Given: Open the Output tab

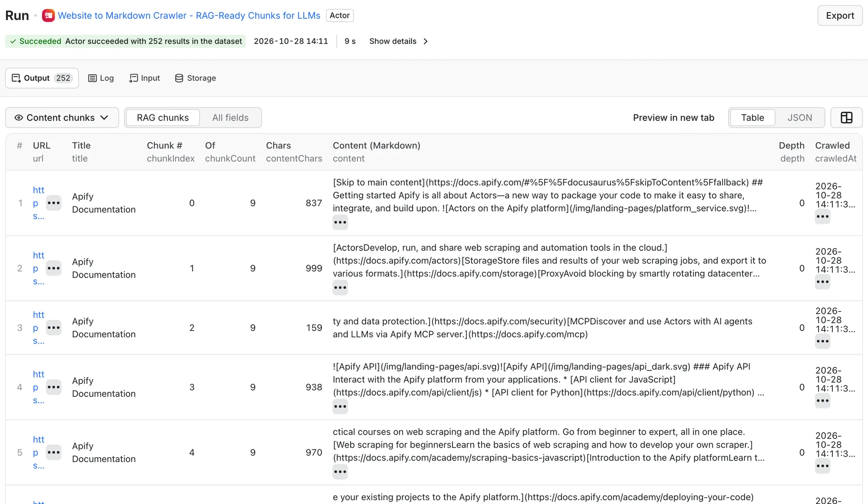Looking at the screenshot, I should tap(42, 78).
